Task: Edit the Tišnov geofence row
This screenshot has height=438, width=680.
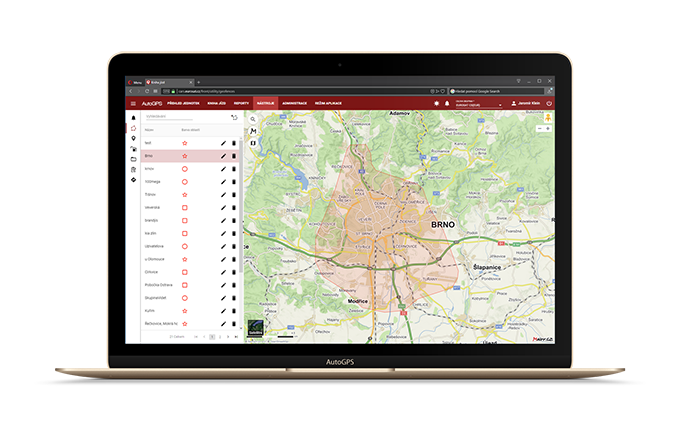Action: (x=223, y=195)
